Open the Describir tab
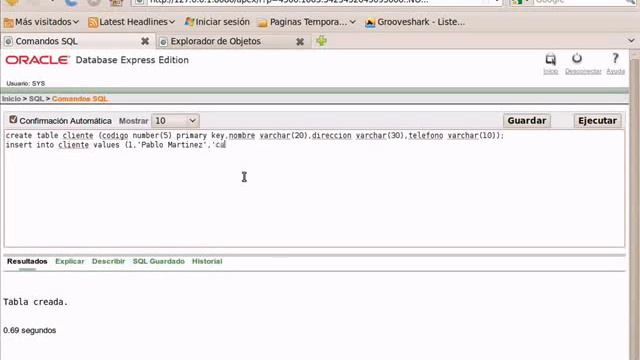Image resolution: width=640 pixels, height=360 pixels. click(108, 261)
